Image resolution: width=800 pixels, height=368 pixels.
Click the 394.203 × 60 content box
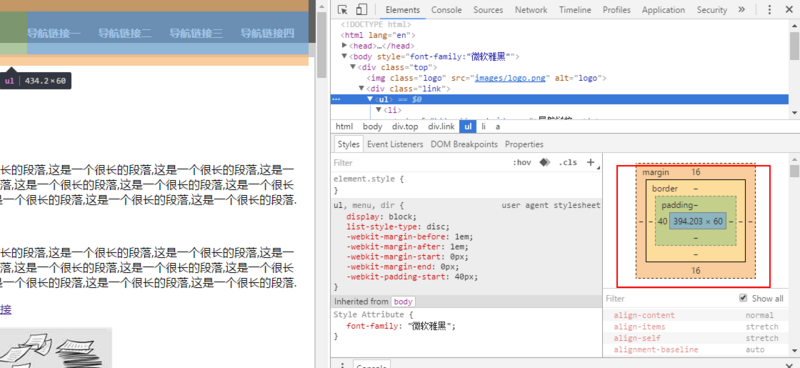click(698, 222)
